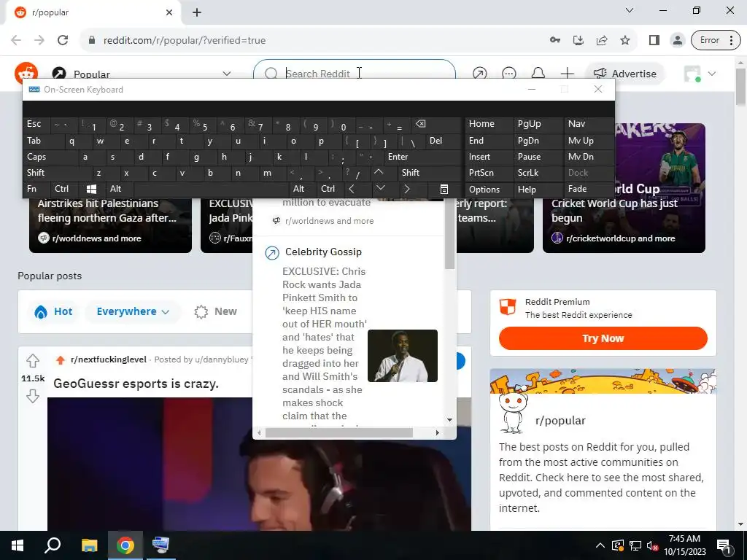Click the share page icon in address bar
The image size is (747, 560).
tap(602, 40)
